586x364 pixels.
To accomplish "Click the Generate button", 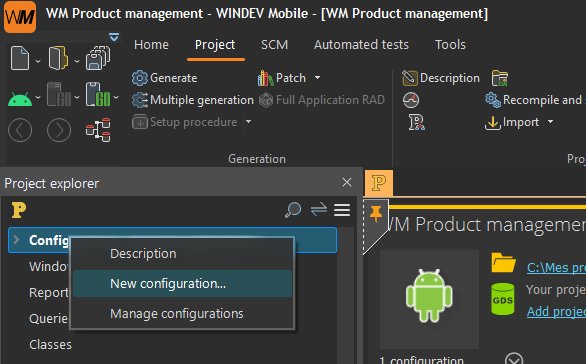I will pyautogui.click(x=164, y=78).
